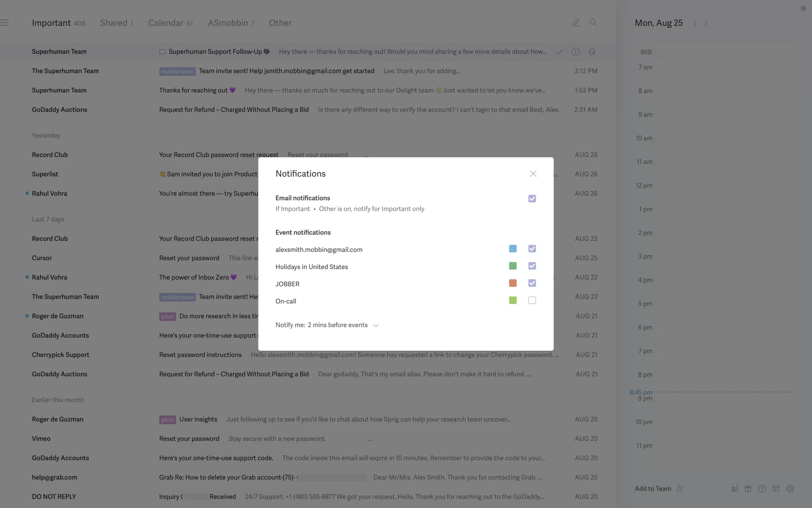Screen dimensions: 812x508
Task: Click the Add to Team link
Action: point(653,489)
